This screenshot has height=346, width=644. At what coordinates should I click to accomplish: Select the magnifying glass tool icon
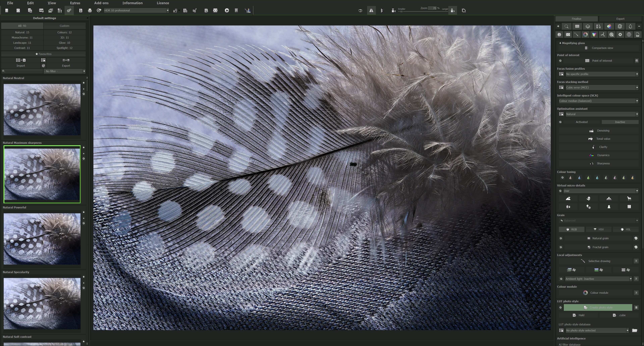566,26
